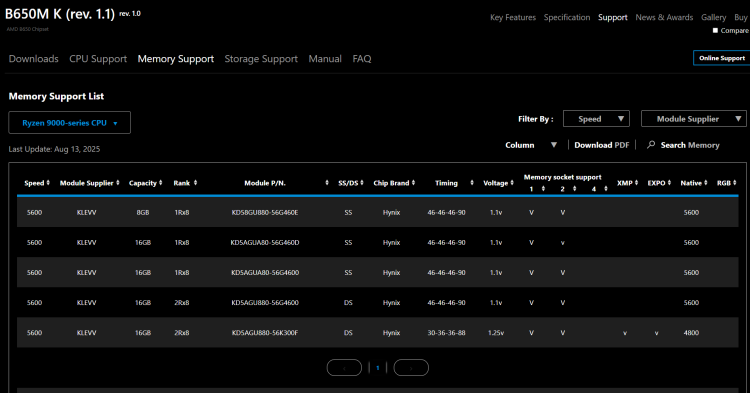Sort by memory socket 1 column arrows

click(x=543, y=189)
